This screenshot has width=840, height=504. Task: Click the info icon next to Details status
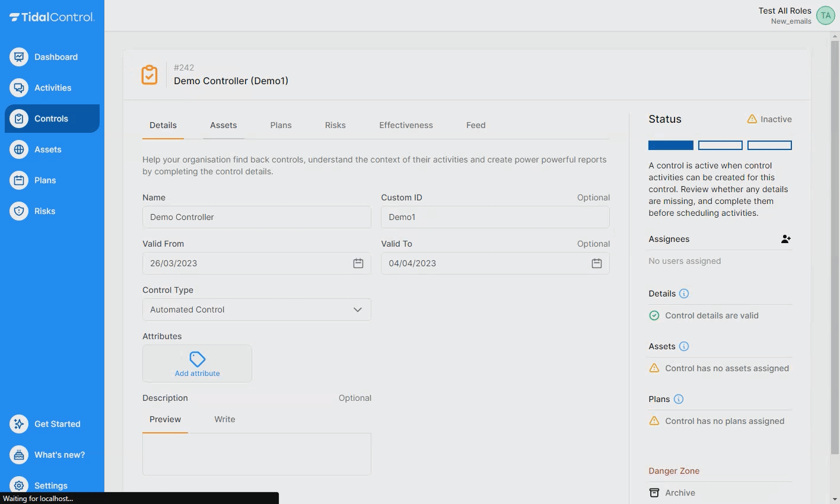tap(685, 293)
